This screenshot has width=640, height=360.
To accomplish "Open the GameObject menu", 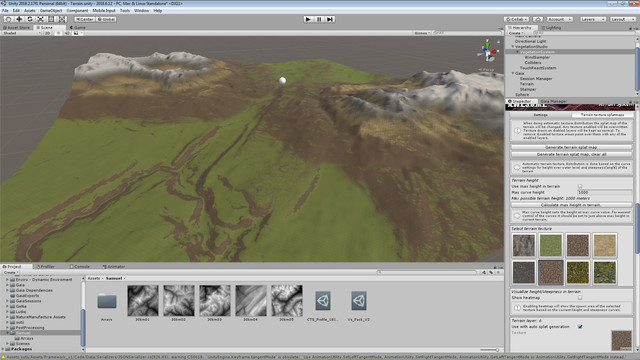I will [51, 11].
